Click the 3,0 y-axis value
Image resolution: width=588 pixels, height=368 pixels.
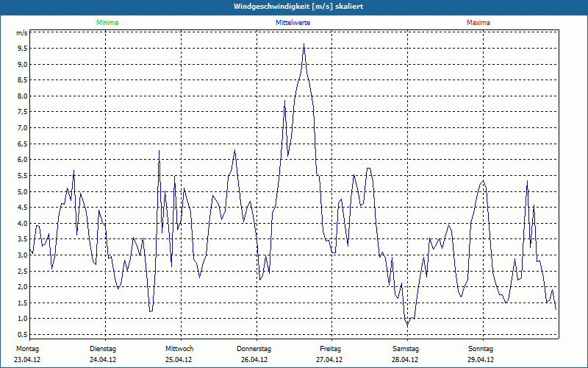pos(23,255)
